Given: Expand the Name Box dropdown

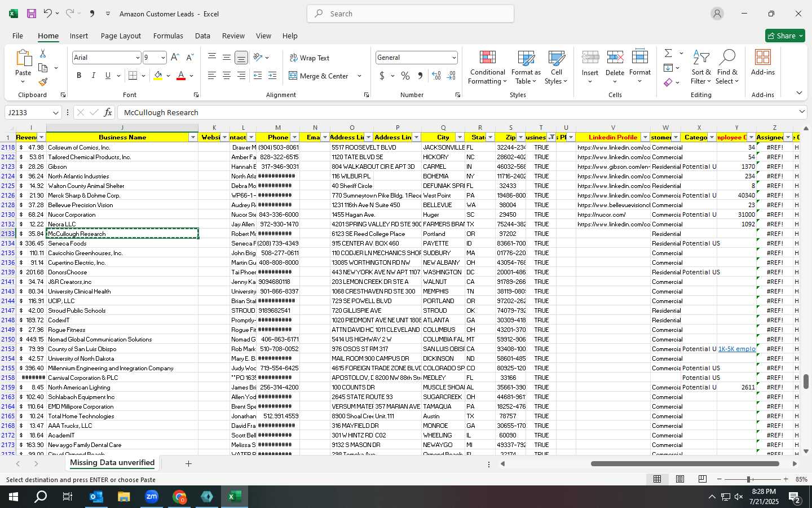Looking at the screenshot, I should coord(55,112).
